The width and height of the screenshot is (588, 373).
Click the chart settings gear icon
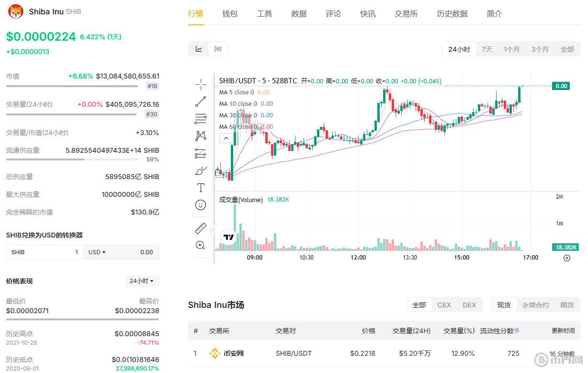click(x=567, y=258)
